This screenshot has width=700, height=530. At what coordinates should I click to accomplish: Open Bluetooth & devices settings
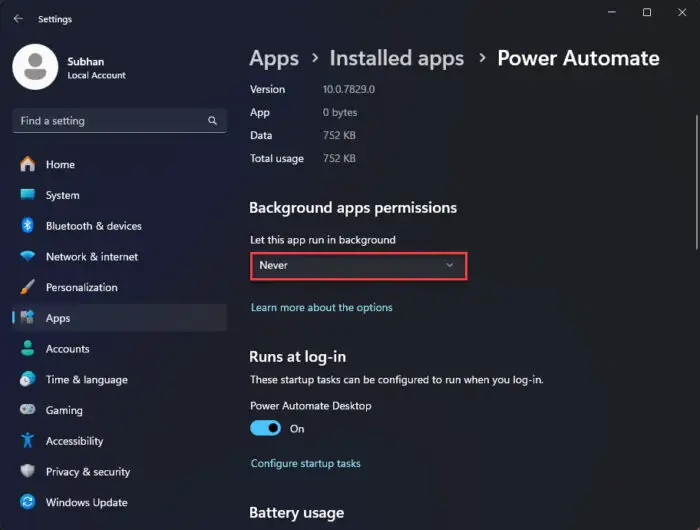(119, 226)
